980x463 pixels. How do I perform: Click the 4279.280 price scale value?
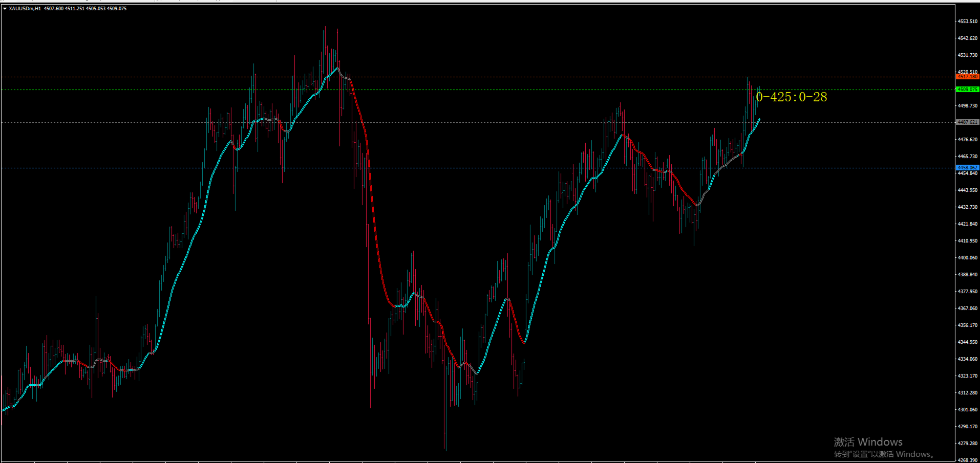coord(968,444)
